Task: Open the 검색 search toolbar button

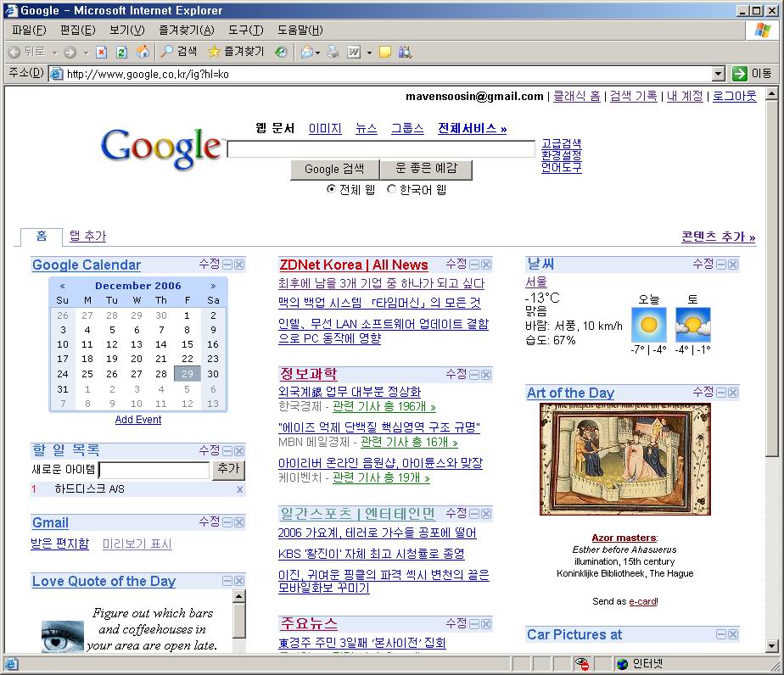Action: pos(179,52)
